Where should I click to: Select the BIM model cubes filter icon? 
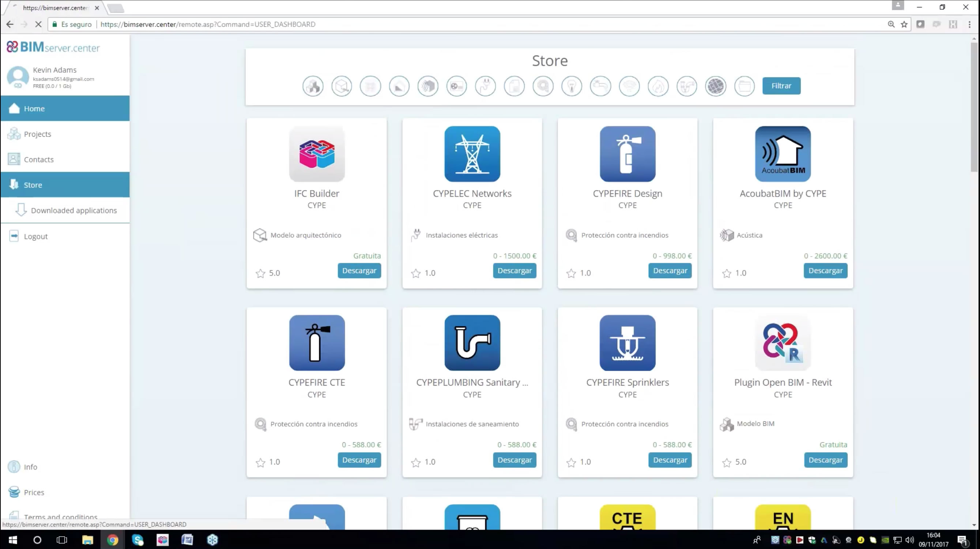[x=313, y=86]
